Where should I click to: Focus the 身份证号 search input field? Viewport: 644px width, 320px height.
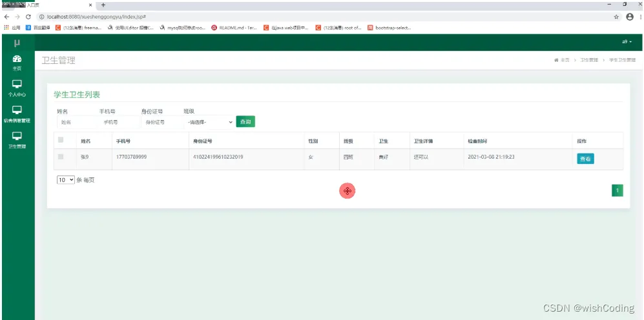pos(162,122)
